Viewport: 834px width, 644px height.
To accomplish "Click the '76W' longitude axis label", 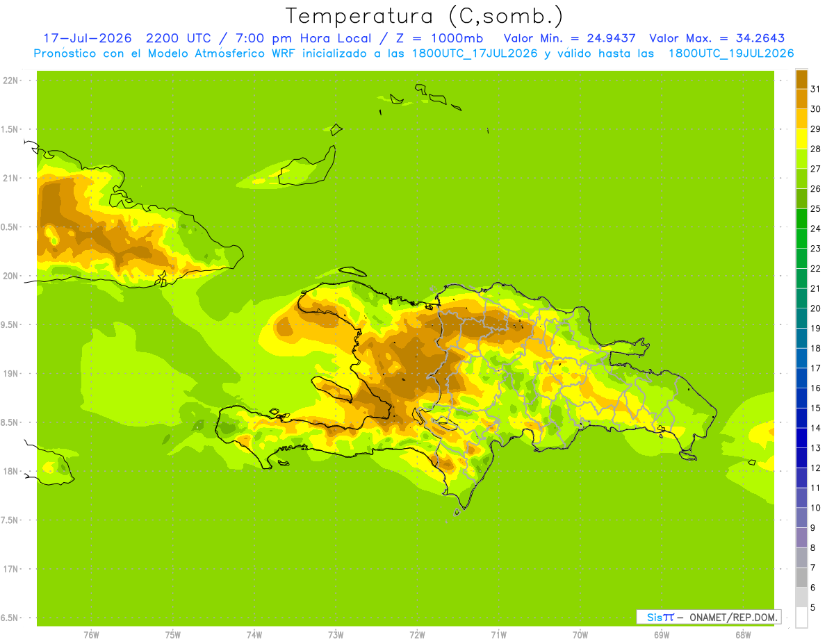I will 91,635.
